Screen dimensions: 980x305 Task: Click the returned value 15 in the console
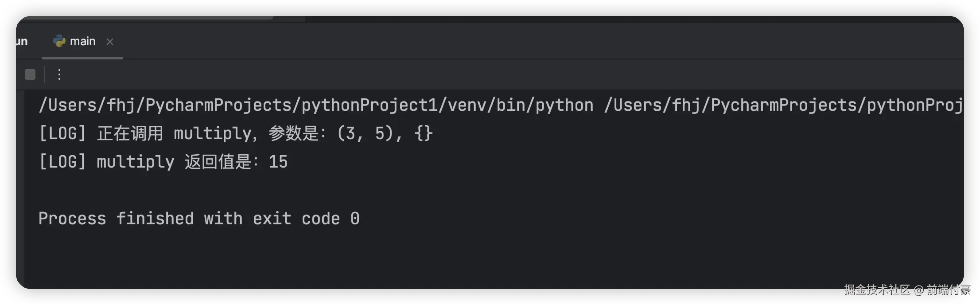[278, 162]
